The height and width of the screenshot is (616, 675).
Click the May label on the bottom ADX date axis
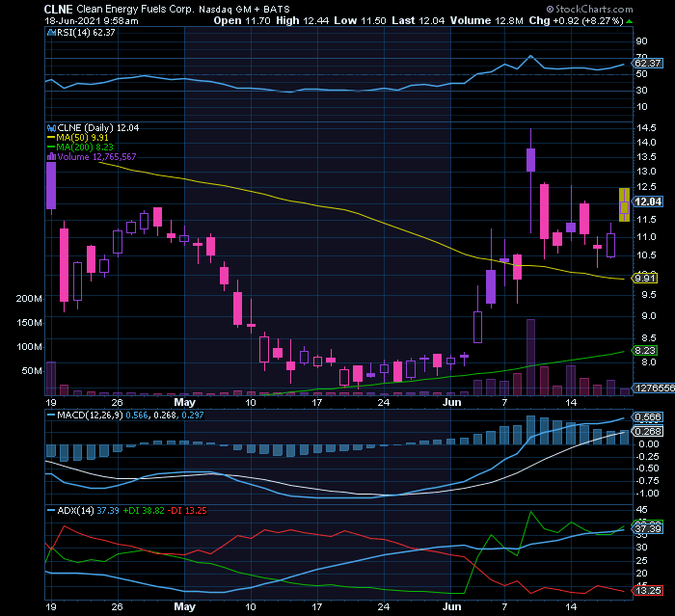coord(185,606)
